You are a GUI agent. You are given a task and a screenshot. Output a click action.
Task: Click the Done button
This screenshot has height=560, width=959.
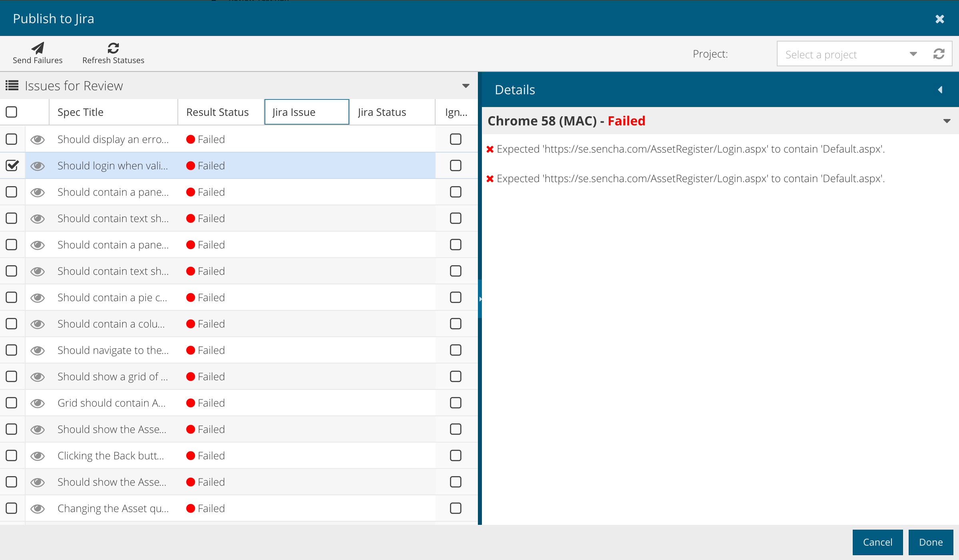point(930,542)
